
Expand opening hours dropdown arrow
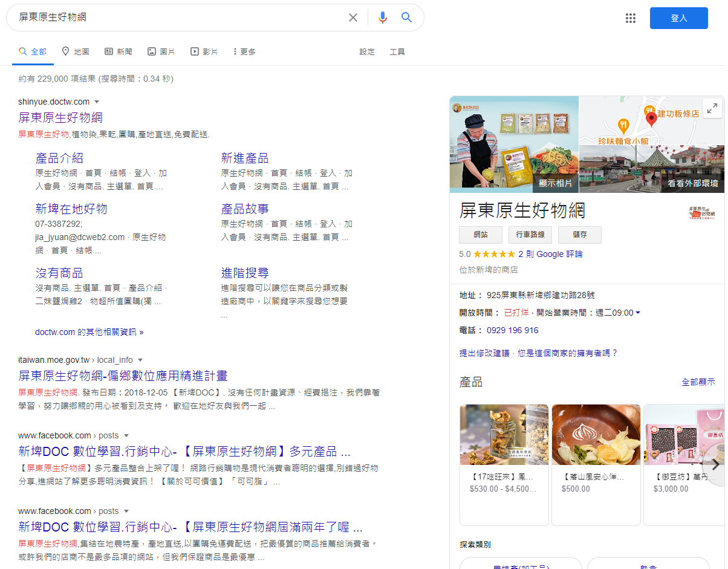pyautogui.click(x=638, y=313)
